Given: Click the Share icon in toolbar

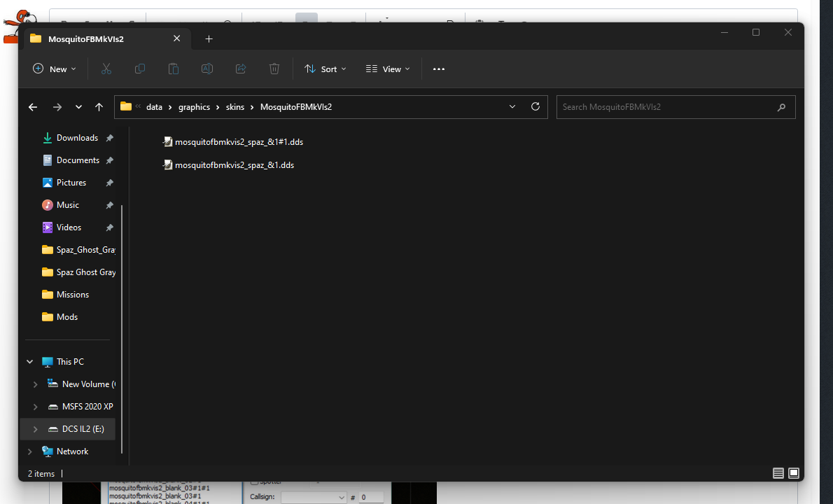Looking at the screenshot, I should (x=241, y=69).
